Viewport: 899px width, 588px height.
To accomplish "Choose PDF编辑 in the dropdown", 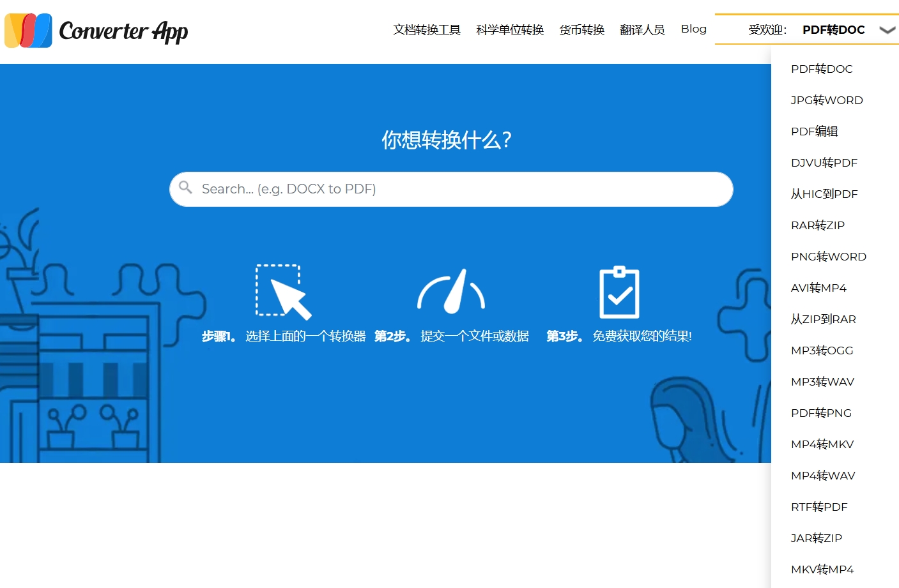I will 815,132.
